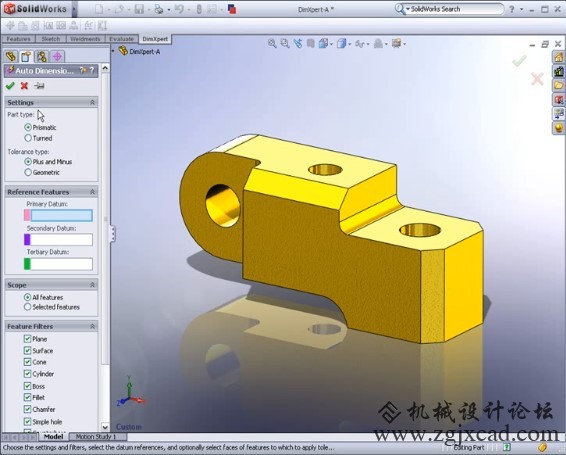Uncheck the Boss feature filter

(27, 386)
